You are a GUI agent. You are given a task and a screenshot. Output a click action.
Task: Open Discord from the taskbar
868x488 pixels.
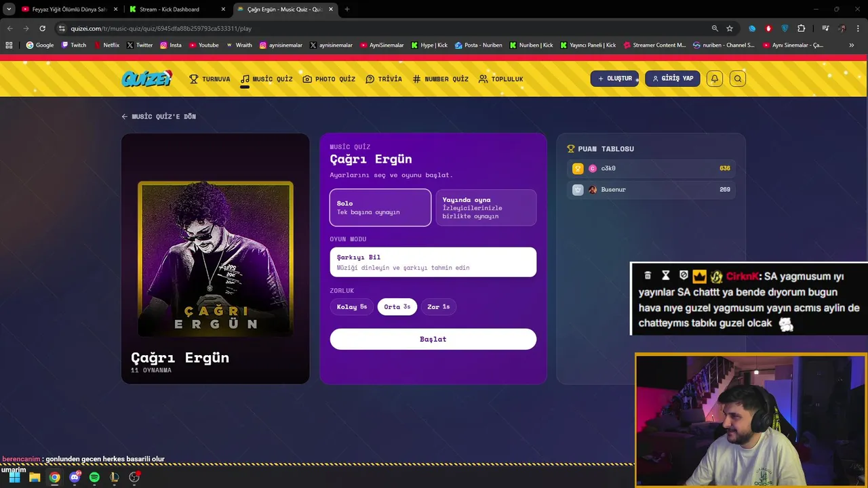click(75, 477)
